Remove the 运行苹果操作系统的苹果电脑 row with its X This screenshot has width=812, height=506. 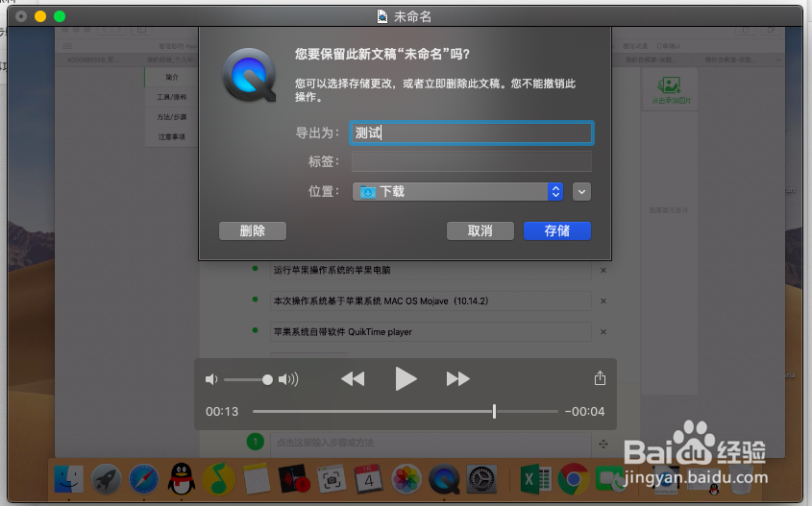603,270
